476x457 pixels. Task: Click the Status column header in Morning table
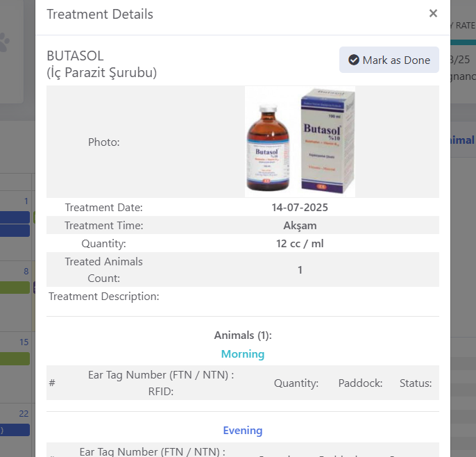(415, 383)
